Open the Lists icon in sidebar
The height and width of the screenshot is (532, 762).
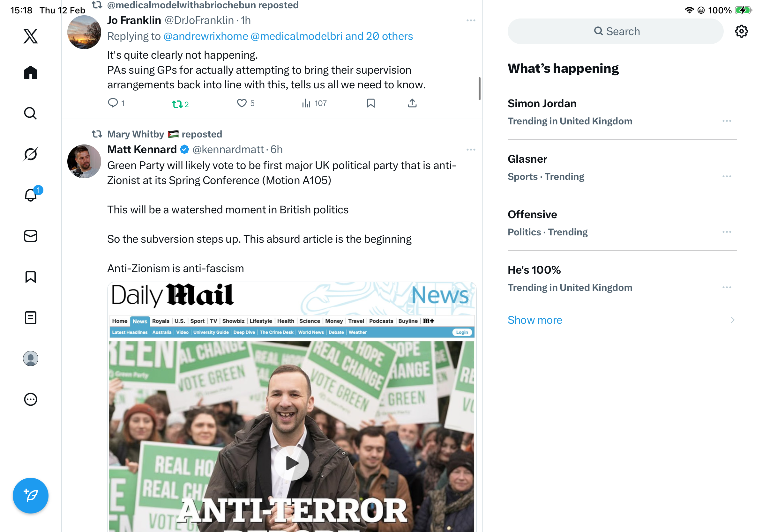point(31,318)
